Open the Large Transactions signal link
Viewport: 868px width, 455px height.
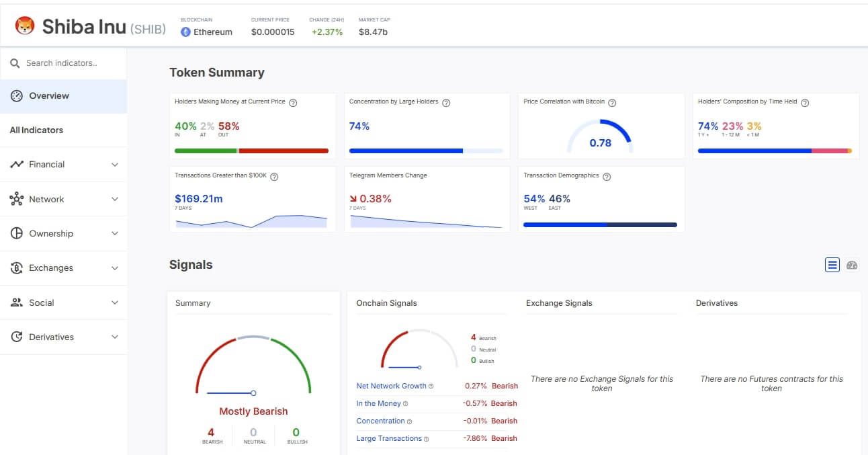coord(389,438)
